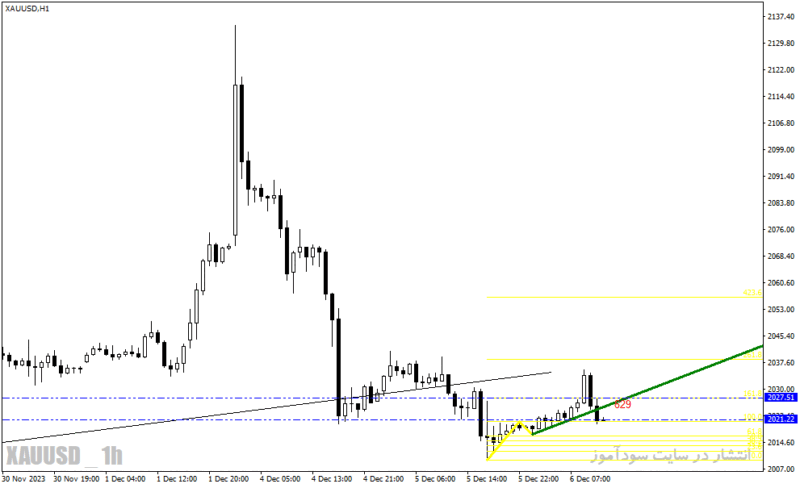Click the 423.6 Fibonacci level label
The height and width of the screenshot is (488, 800).
[x=752, y=292]
